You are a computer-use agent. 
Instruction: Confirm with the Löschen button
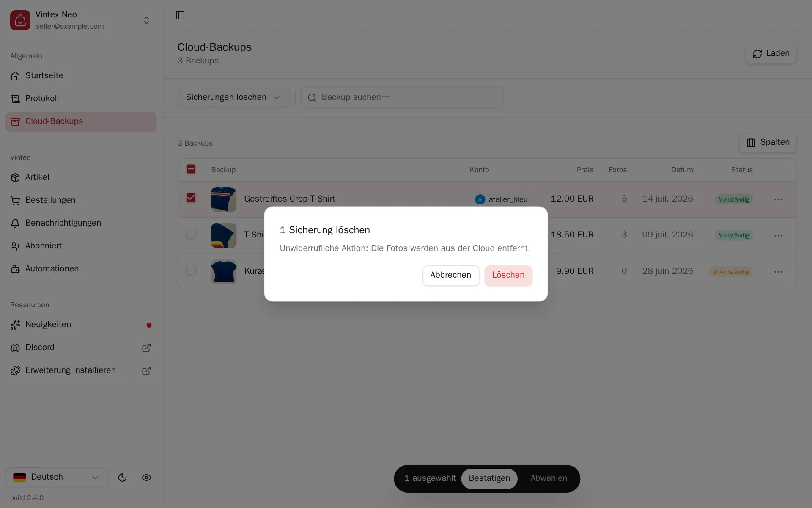tap(508, 275)
